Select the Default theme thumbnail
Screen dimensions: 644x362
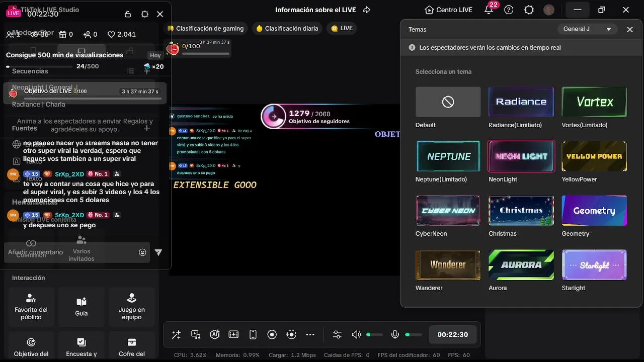pyautogui.click(x=448, y=102)
